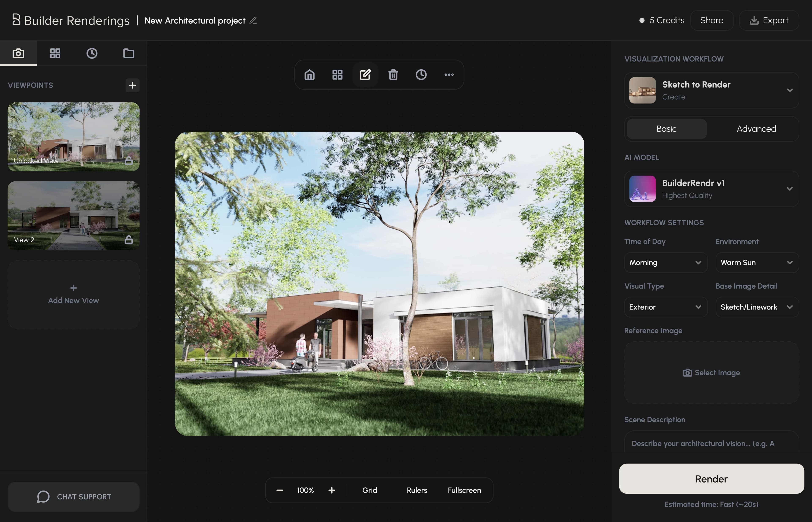Click the Add New View card

tap(73, 295)
